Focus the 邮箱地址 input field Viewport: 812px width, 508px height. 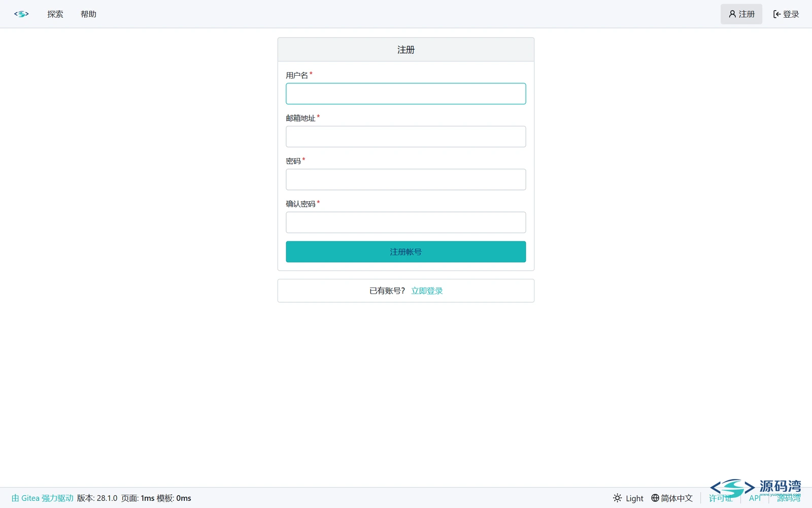point(406,137)
